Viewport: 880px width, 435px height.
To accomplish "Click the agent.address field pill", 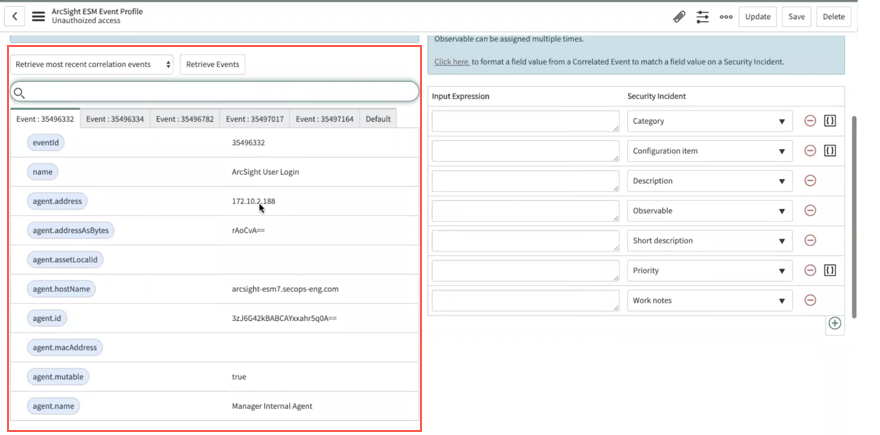I will pyautogui.click(x=57, y=201).
